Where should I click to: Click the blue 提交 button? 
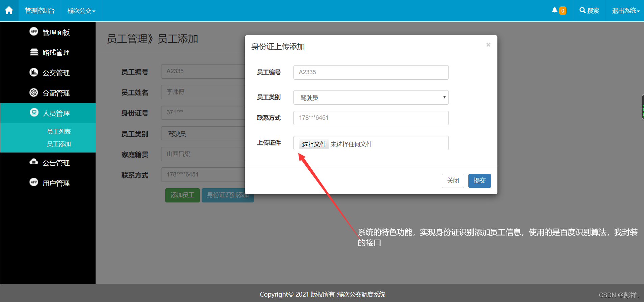(480, 181)
